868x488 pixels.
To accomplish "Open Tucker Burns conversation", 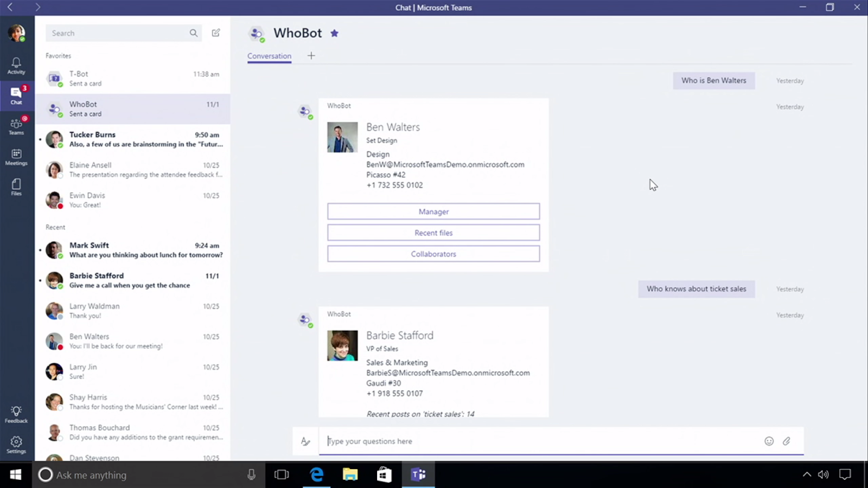I will click(x=132, y=139).
